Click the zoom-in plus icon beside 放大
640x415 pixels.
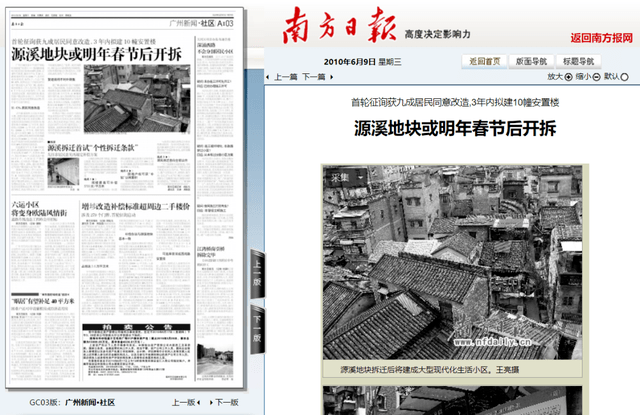[569, 76]
